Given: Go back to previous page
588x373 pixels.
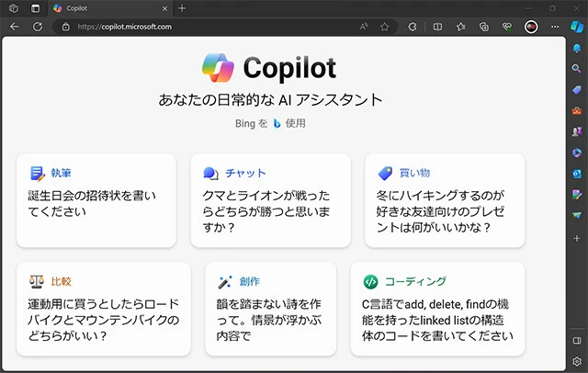Looking at the screenshot, I should pyautogui.click(x=15, y=27).
